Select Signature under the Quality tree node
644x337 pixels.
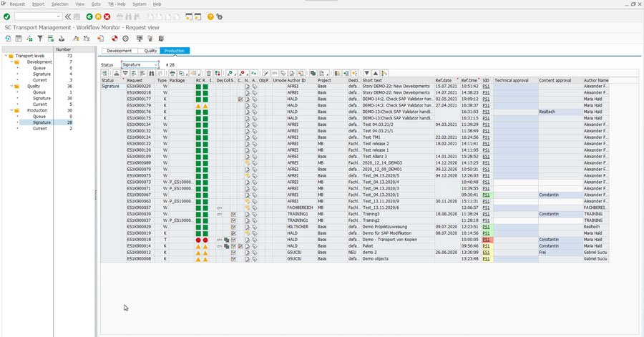(x=42, y=98)
